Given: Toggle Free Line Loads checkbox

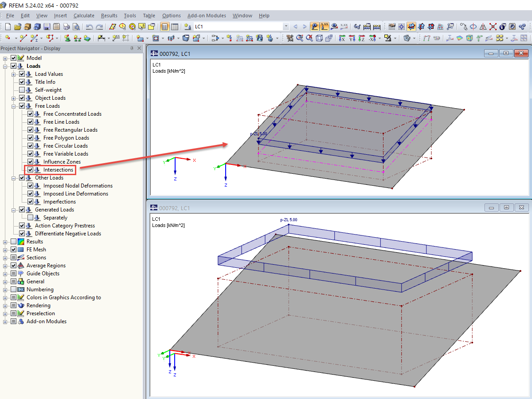Looking at the screenshot, I should pos(30,122).
